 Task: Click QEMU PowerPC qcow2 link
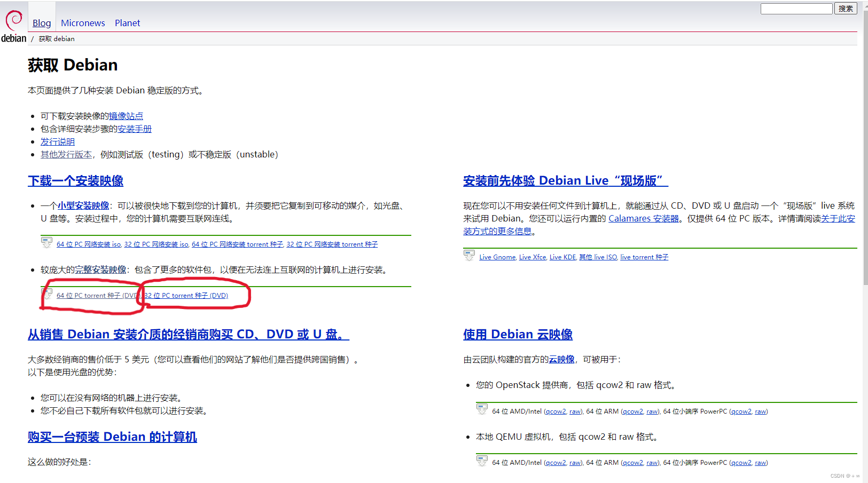click(x=741, y=463)
